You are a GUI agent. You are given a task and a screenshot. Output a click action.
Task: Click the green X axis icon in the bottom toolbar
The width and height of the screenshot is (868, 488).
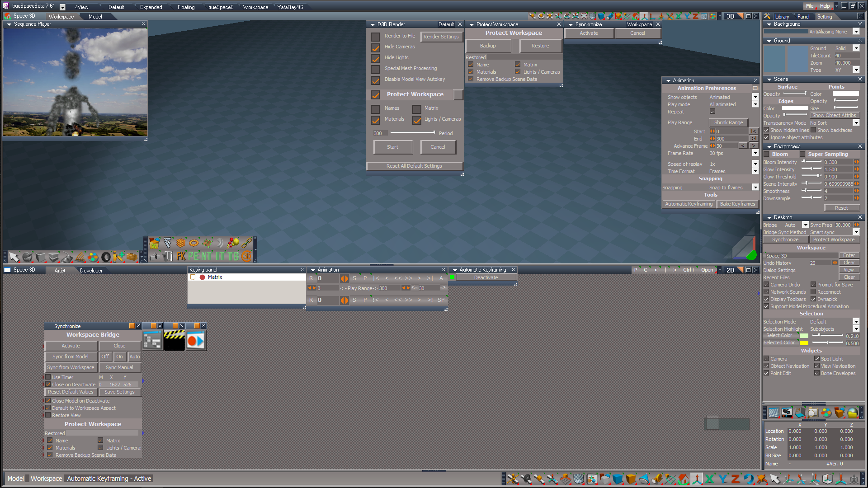coord(710,479)
